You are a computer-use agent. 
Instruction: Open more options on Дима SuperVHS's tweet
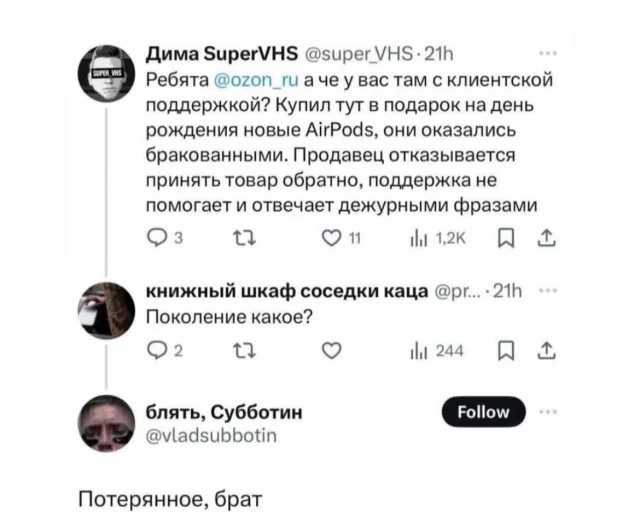[545, 57]
